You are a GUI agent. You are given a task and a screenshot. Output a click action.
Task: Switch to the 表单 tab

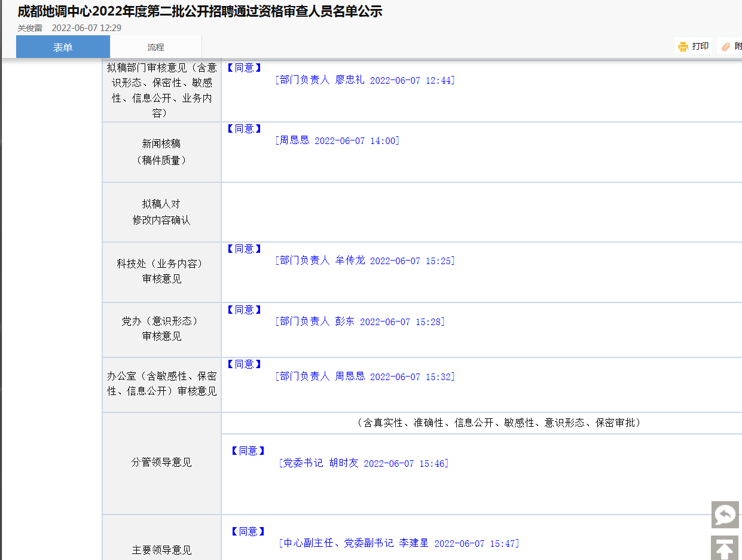(x=63, y=47)
